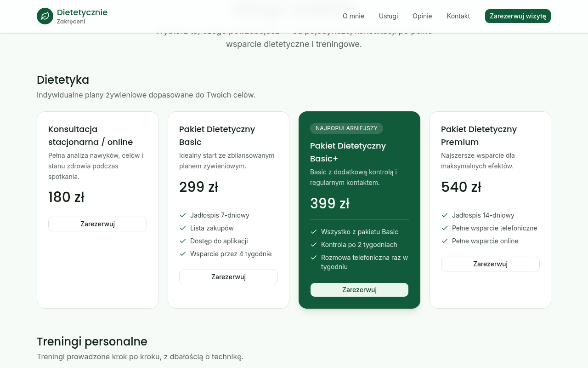Open the O mnie menu item

point(353,16)
